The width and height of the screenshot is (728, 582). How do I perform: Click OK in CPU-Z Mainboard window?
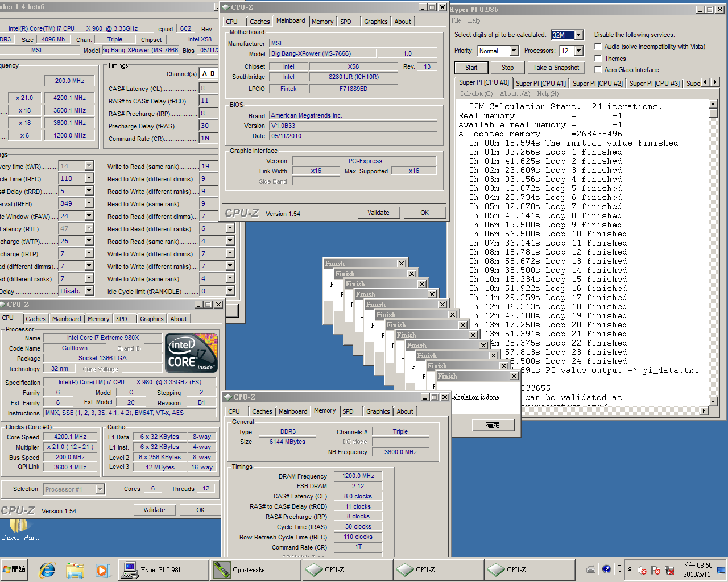click(425, 213)
